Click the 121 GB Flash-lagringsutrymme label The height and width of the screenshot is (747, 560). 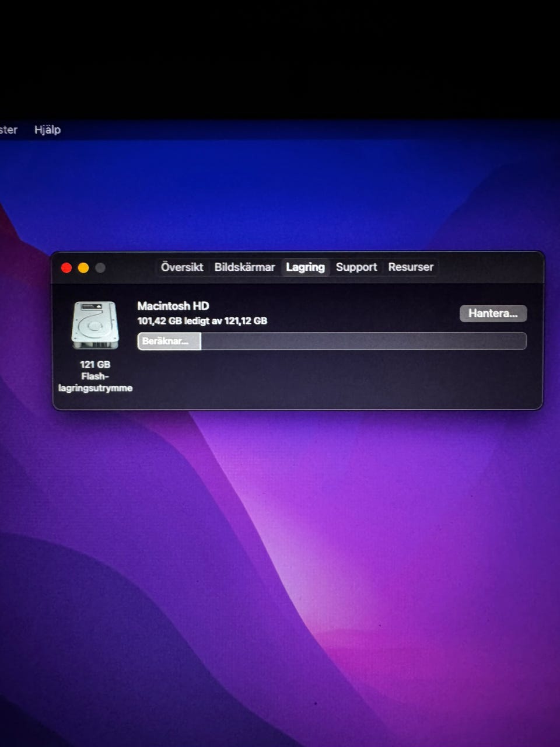tap(95, 376)
